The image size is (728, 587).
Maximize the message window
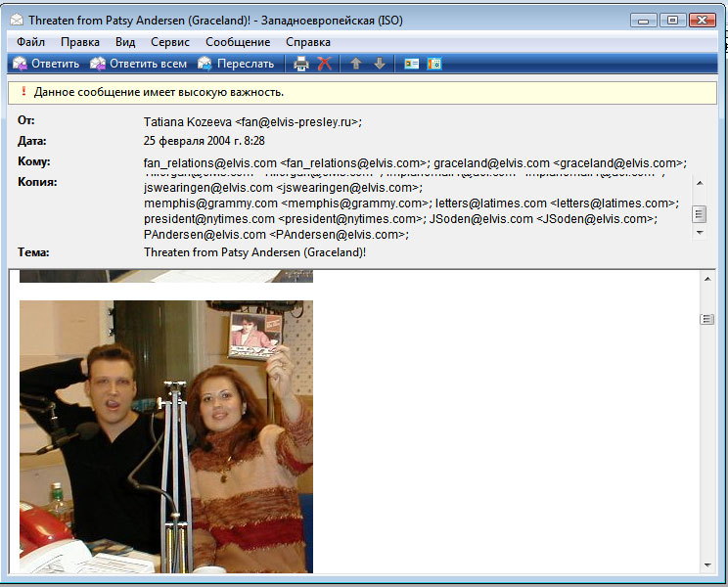(672, 21)
